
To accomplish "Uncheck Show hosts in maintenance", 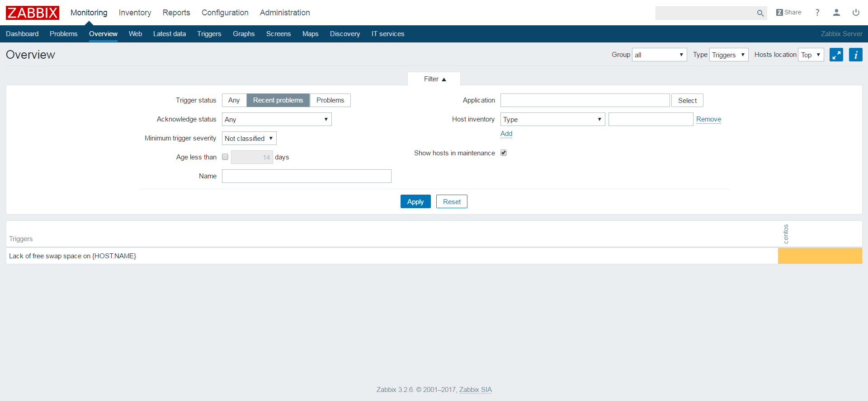I will 504,153.
